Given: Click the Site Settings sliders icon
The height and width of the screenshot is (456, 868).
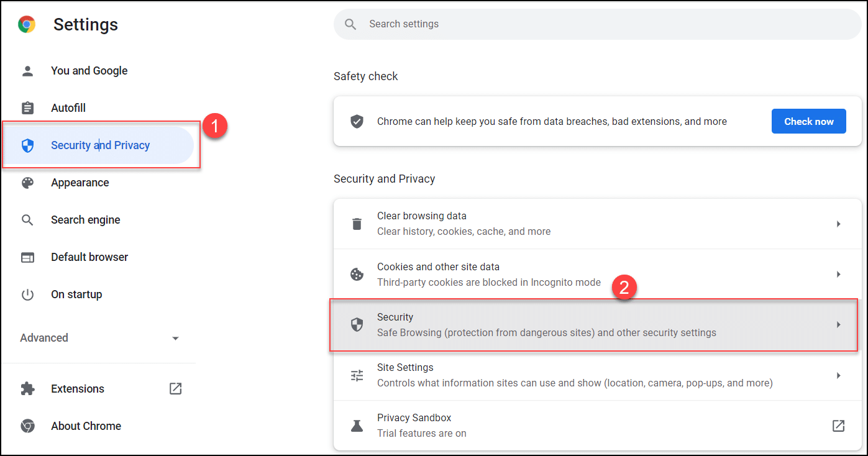Looking at the screenshot, I should coord(357,375).
